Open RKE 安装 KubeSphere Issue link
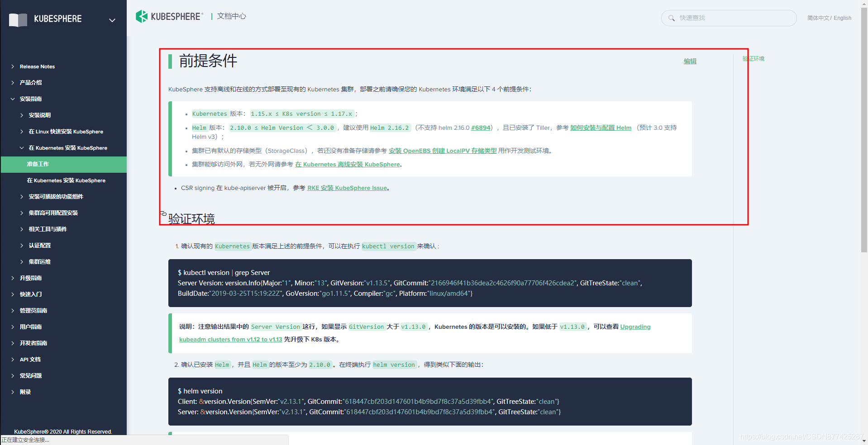The height and width of the screenshot is (445, 868). [347, 188]
